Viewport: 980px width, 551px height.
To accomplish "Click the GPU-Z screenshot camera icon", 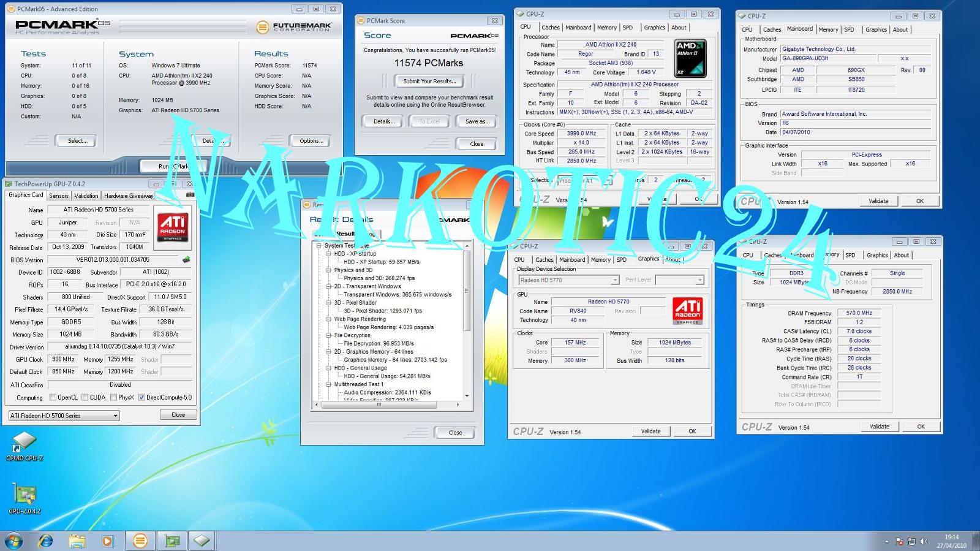I will (190, 195).
